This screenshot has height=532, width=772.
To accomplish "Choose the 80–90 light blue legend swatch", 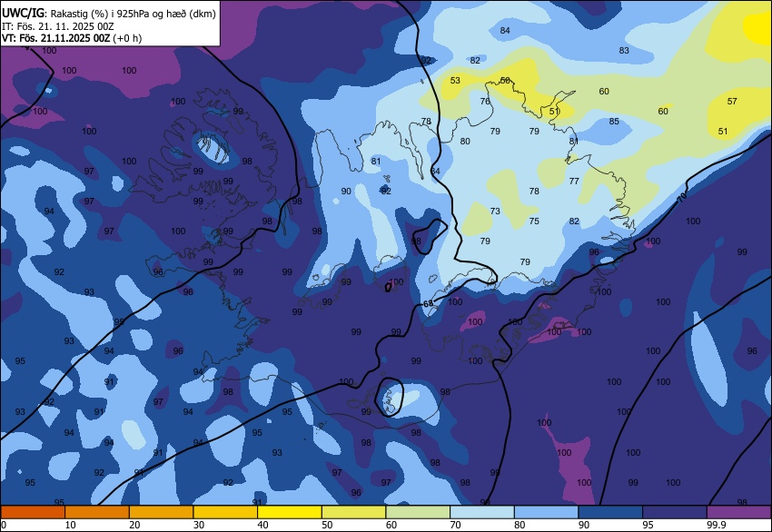I will (x=546, y=512).
